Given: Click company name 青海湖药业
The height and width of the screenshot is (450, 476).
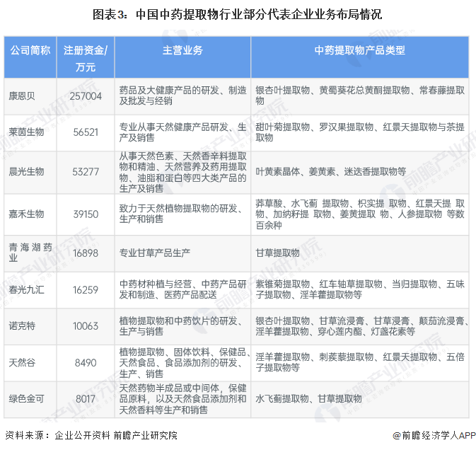Looking at the screenshot, I should point(30,253).
